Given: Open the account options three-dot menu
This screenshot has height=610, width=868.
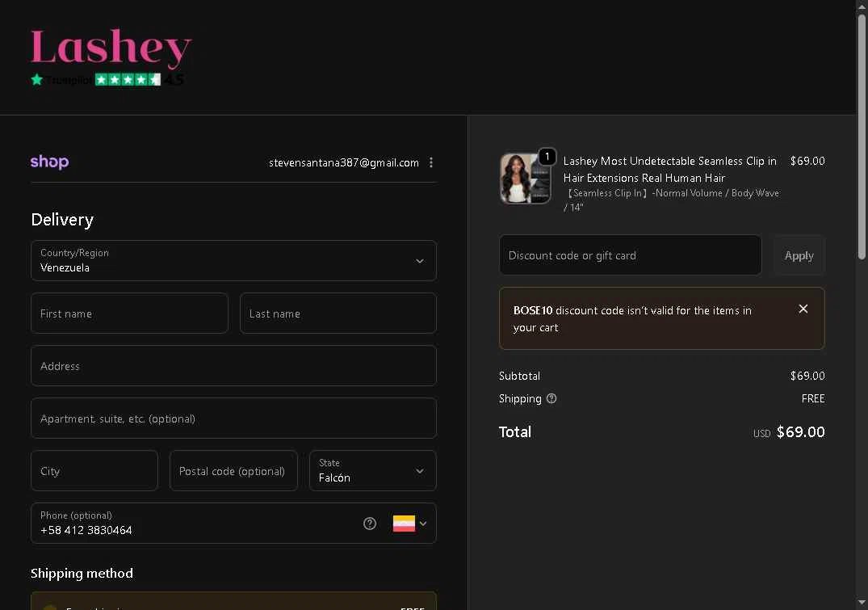Looking at the screenshot, I should pyautogui.click(x=431, y=162).
